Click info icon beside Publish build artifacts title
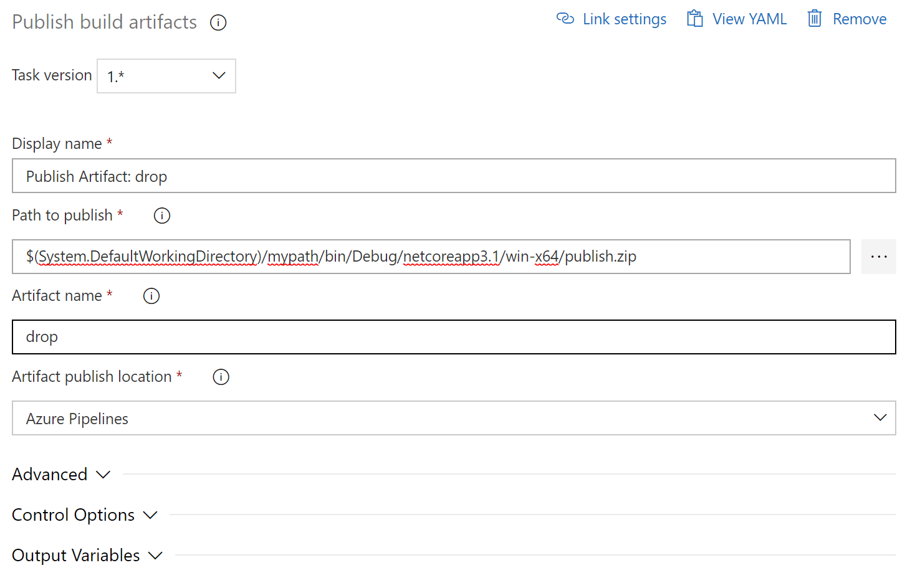 point(218,23)
